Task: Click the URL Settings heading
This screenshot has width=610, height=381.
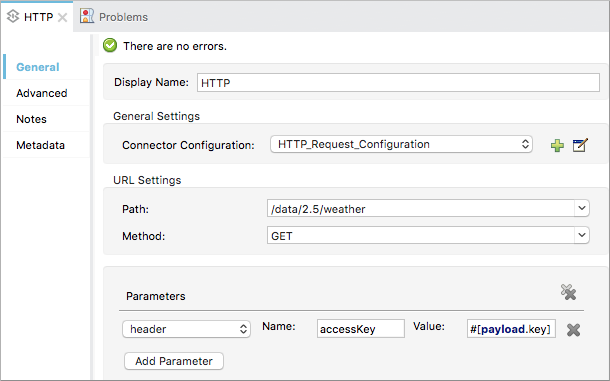Action: (147, 180)
